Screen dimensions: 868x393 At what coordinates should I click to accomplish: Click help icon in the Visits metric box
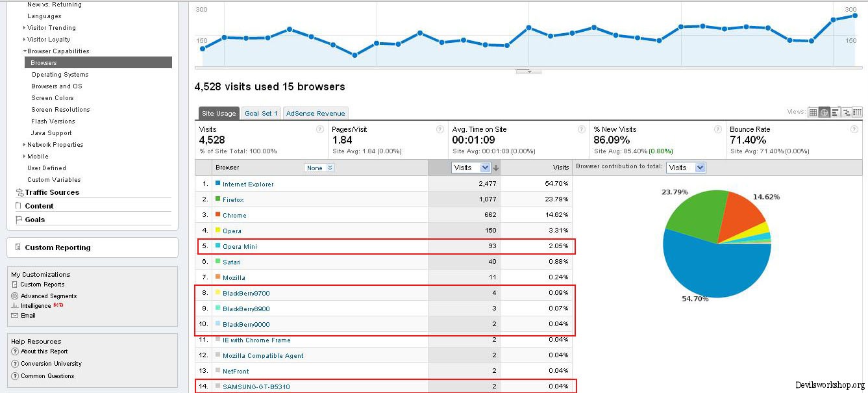(x=319, y=129)
